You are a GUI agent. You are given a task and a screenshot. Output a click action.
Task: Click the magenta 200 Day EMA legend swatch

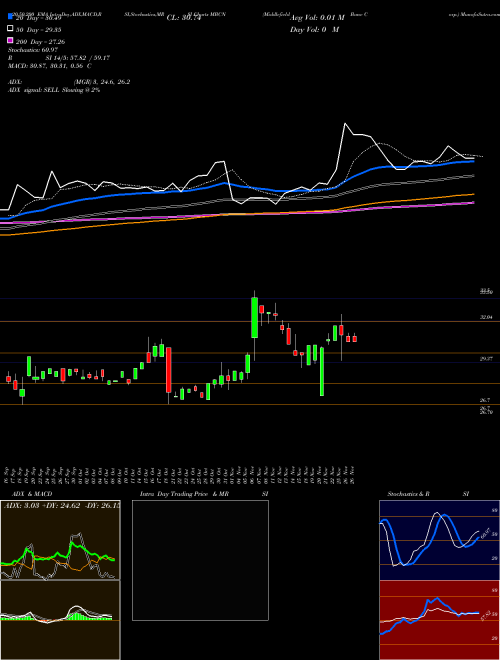[10, 41]
